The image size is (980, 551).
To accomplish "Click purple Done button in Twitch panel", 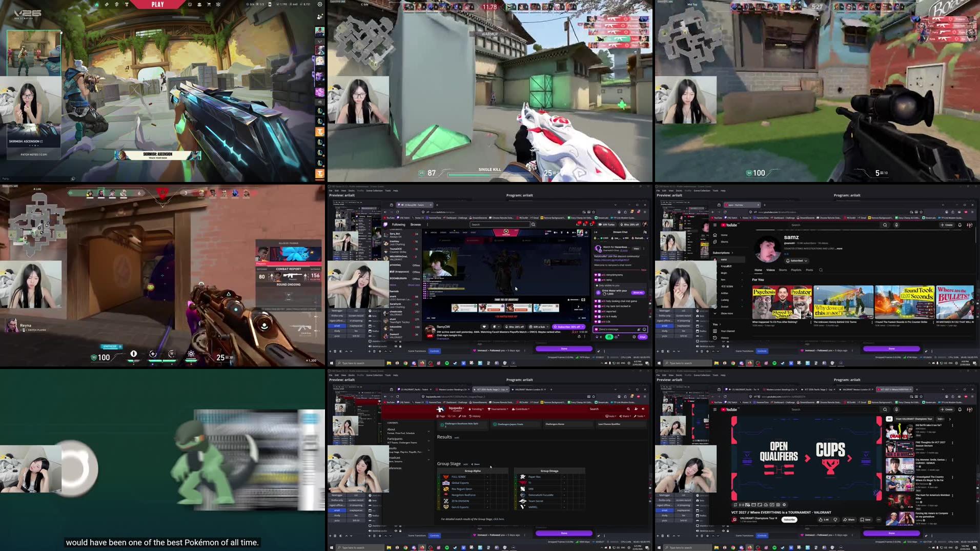I will click(x=564, y=349).
